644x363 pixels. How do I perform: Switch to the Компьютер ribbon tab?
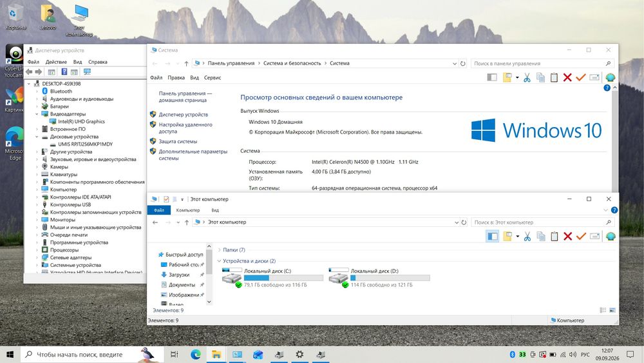[x=188, y=210]
